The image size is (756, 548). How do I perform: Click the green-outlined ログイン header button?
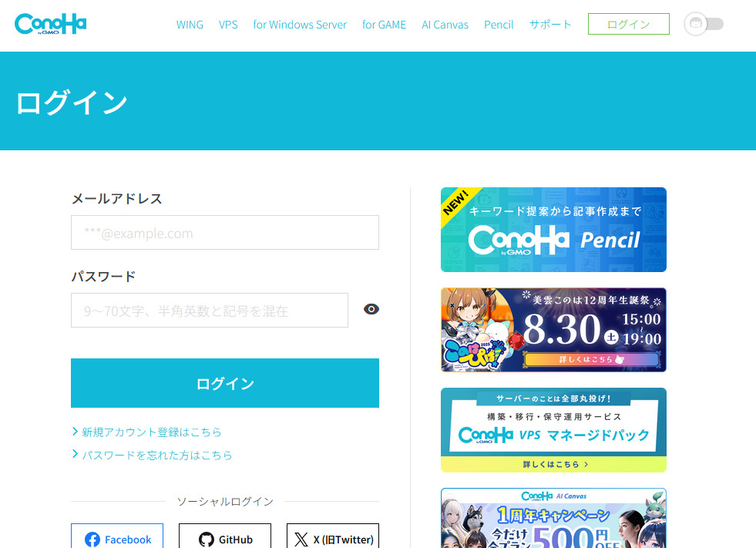(628, 25)
